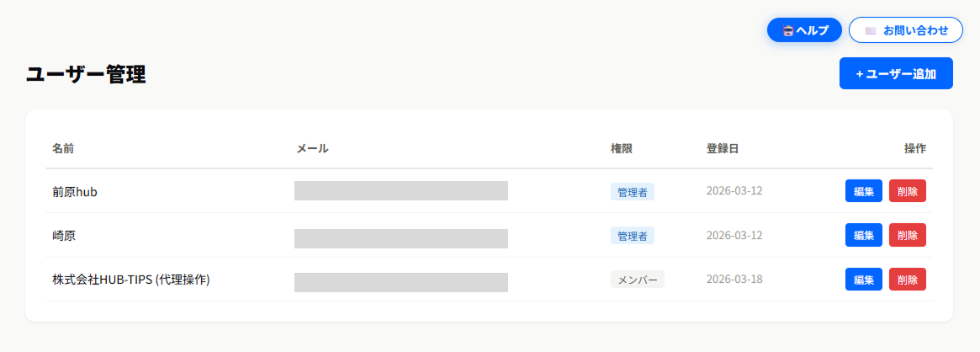The width and height of the screenshot is (980, 352).
Task: Click the メンバー role badge
Action: pyautogui.click(x=638, y=280)
